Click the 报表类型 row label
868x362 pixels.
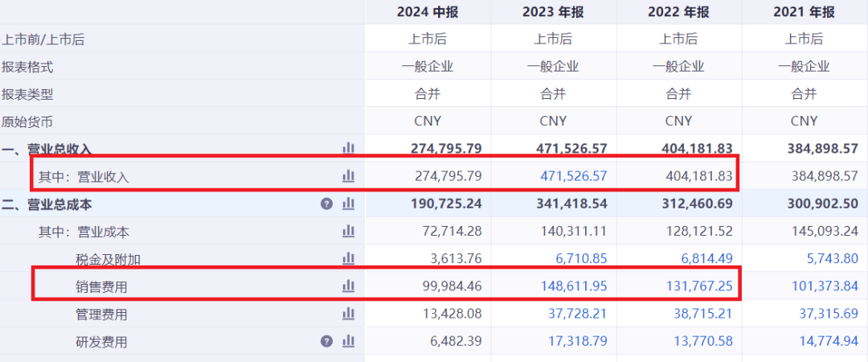coord(27,95)
